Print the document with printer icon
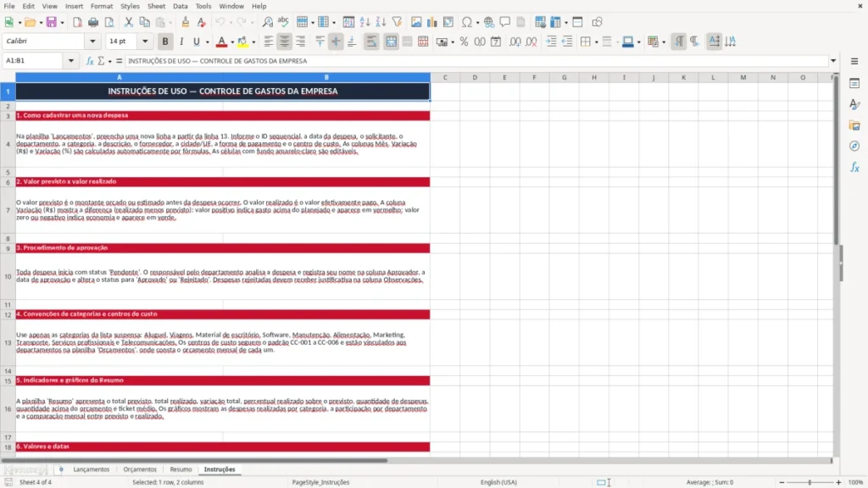Viewport: 868px width, 488px height. pyautogui.click(x=93, y=22)
